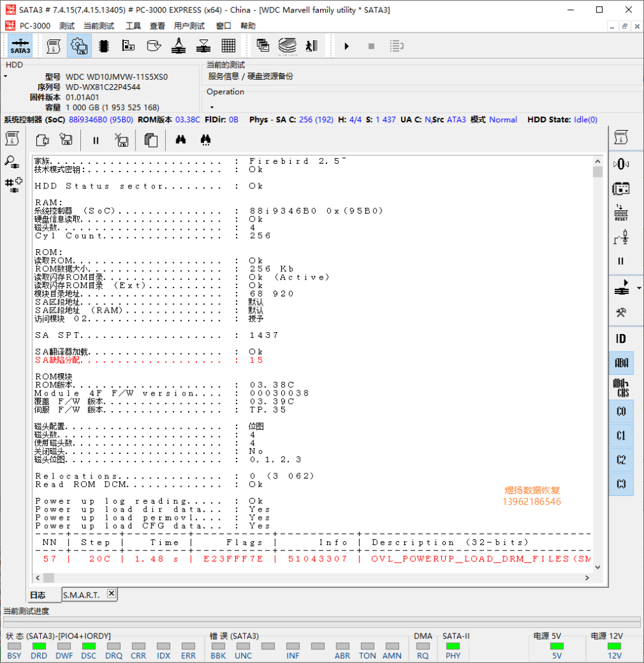
Task: Open the 当前测试 menu
Action: pyautogui.click(x=98, y=26)
